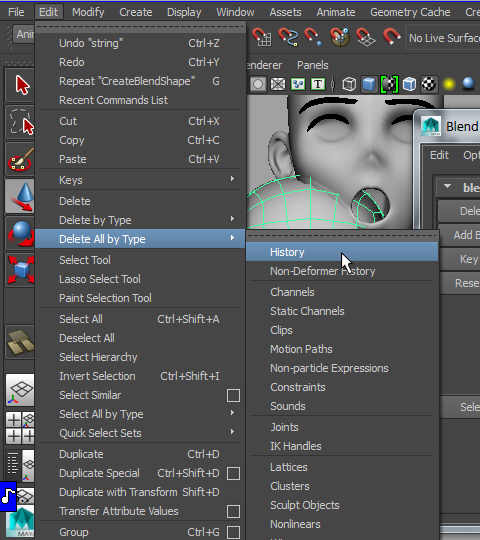Open Edit menu in Blend Shape window
This screenshot has height=540, width=480.
pyautogui.click(x=439, y=155)
